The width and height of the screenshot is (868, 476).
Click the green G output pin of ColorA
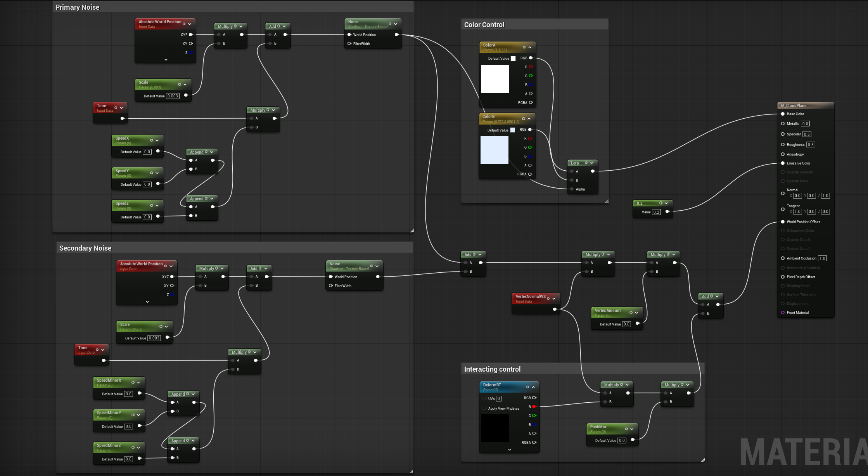(x=531, y=76)
